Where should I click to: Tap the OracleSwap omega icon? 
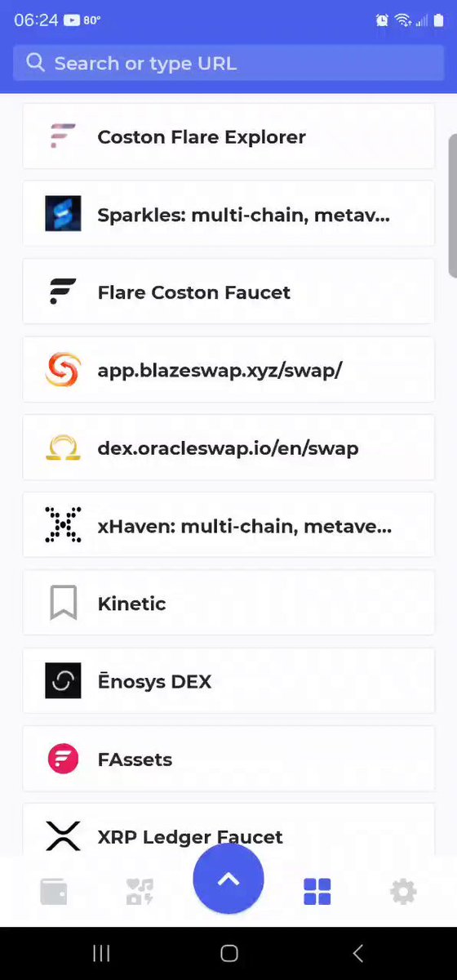click(x=63, y=448)
